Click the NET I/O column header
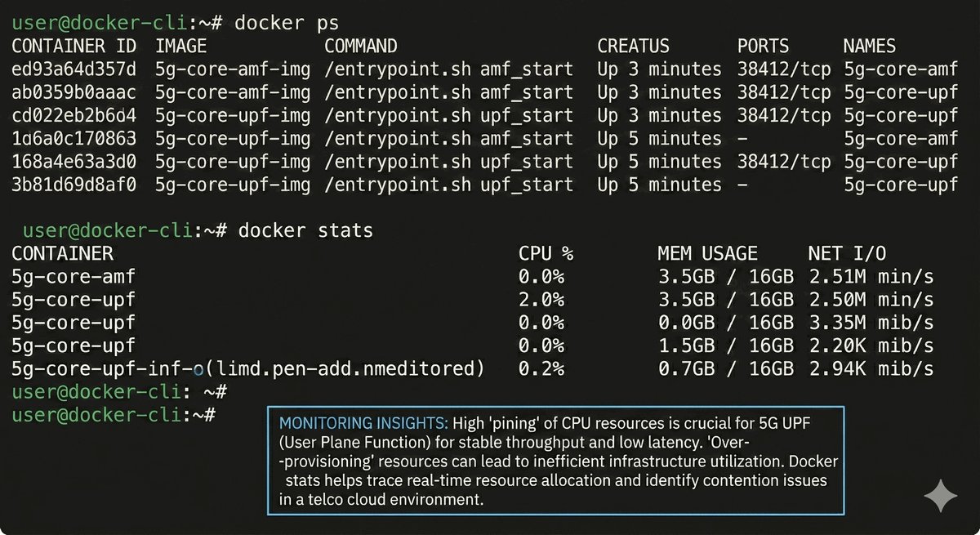This screenshot has width=980, height=535. pyautogui.click(x=847, y=254)
